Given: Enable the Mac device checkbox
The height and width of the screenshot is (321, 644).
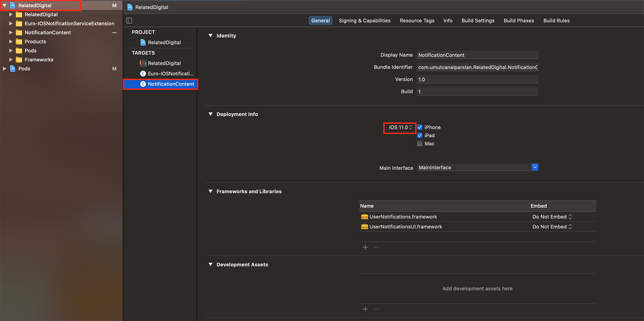Looking at the screenshot, I should (420, 144).
